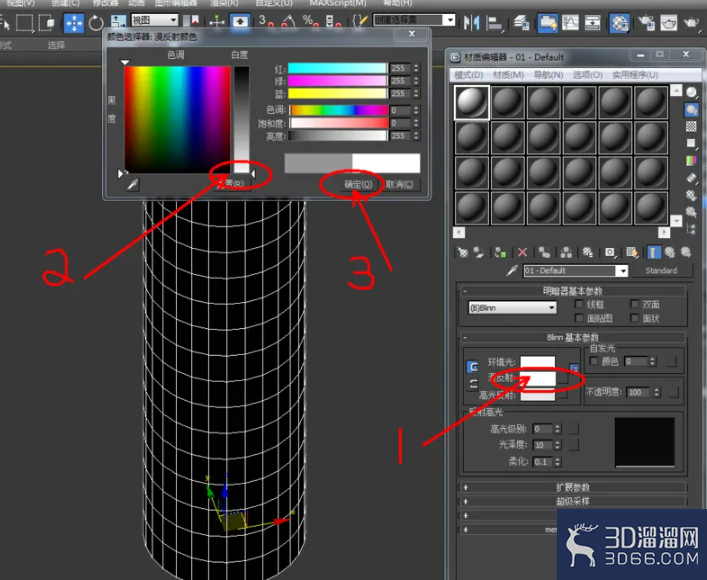Click Put to Library icon
This screenshot has width=707, height=580.
pos(588,252)
